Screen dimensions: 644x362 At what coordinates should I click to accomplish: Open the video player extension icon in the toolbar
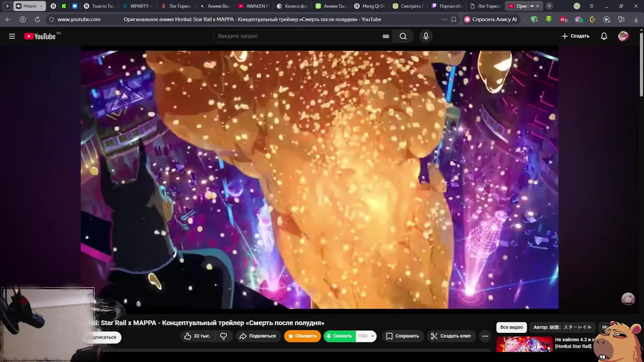[x=607, y=20]
